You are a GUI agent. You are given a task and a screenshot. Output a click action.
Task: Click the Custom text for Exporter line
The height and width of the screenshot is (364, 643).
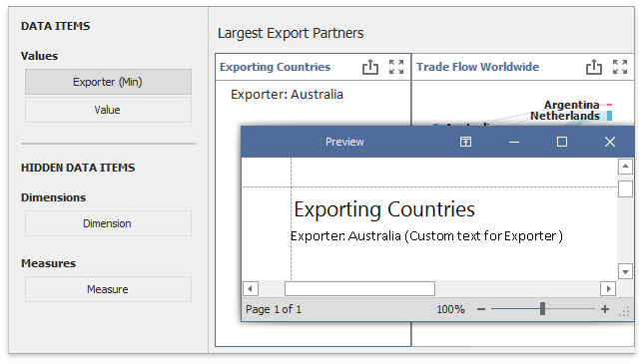coord(426,235)
